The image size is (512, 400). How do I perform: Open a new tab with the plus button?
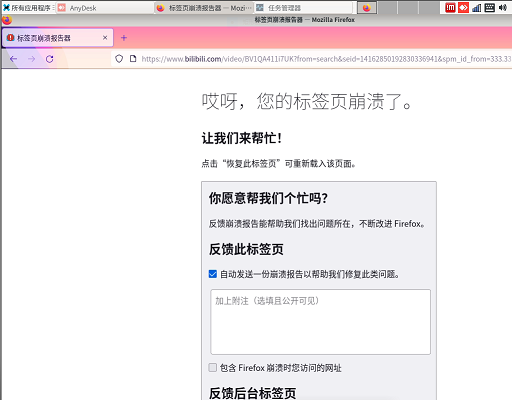124,38
